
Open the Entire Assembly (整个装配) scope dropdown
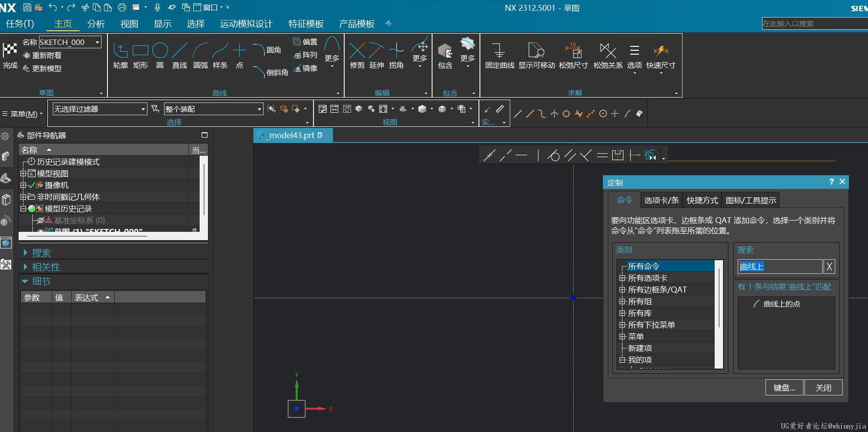[259, 109]
